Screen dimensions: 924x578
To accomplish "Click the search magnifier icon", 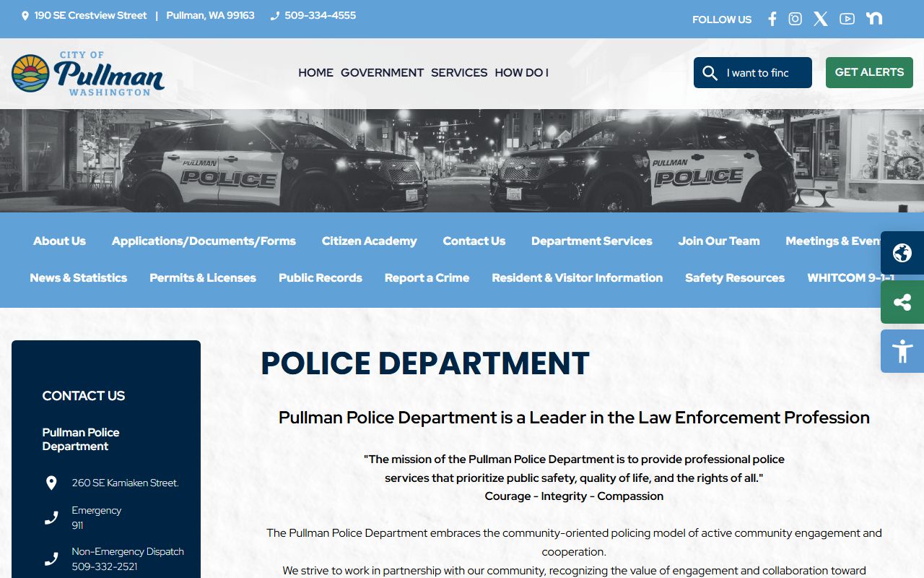I will coord(710,73).
